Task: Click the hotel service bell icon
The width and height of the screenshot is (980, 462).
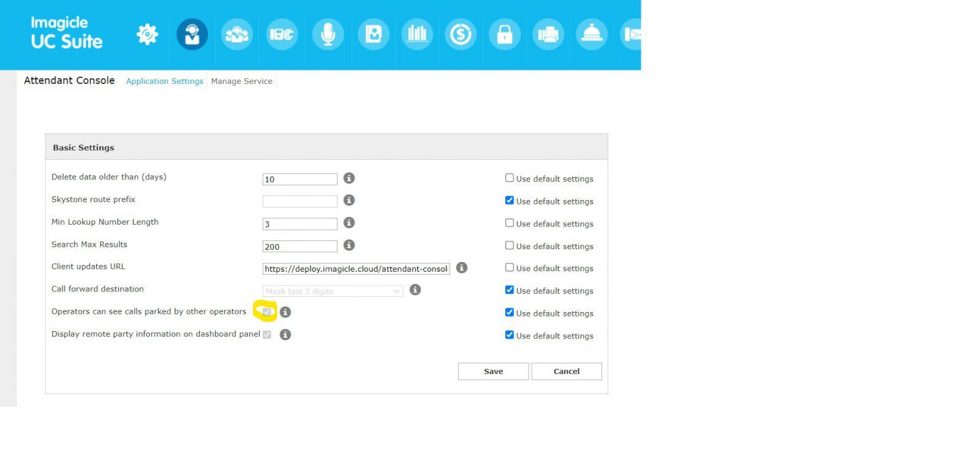Action: pyautogui.click(x=592, y=34)
